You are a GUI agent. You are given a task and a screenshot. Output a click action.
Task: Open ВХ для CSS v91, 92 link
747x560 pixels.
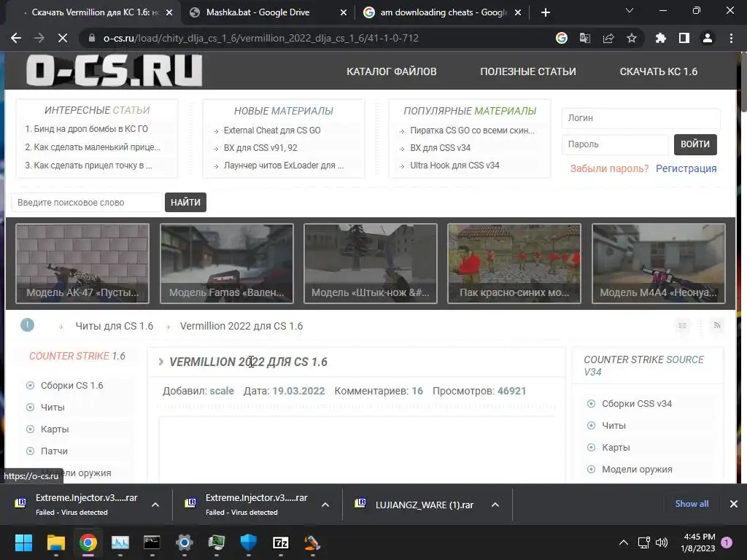(260, 147)
